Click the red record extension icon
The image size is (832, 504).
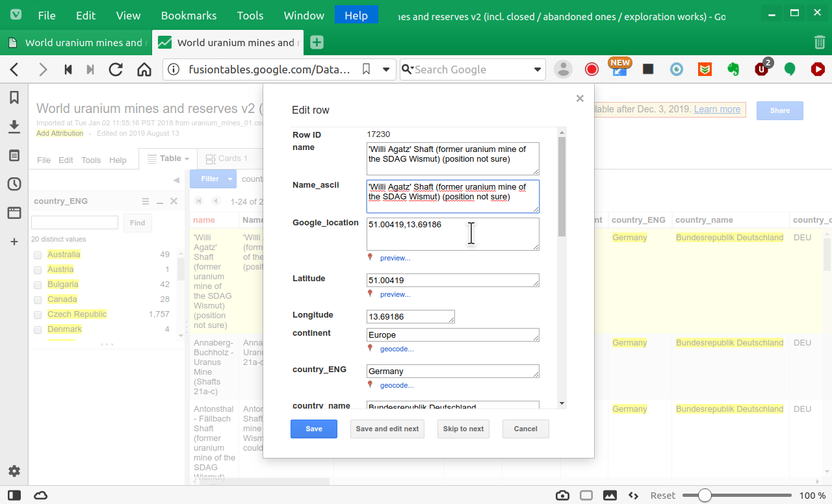[x=591, y=69]
